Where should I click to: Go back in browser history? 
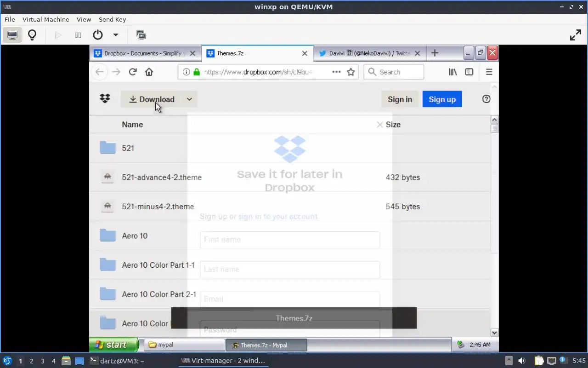click(x=99, y=72)
